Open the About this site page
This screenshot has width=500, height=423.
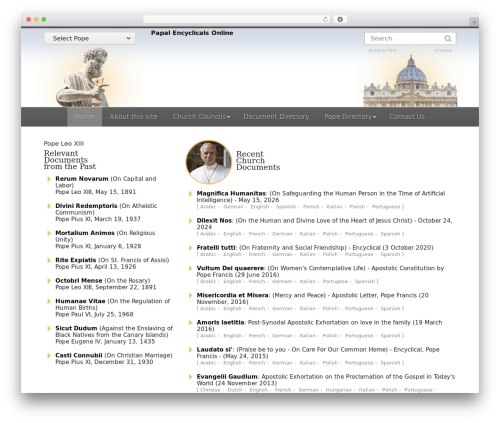133,117
